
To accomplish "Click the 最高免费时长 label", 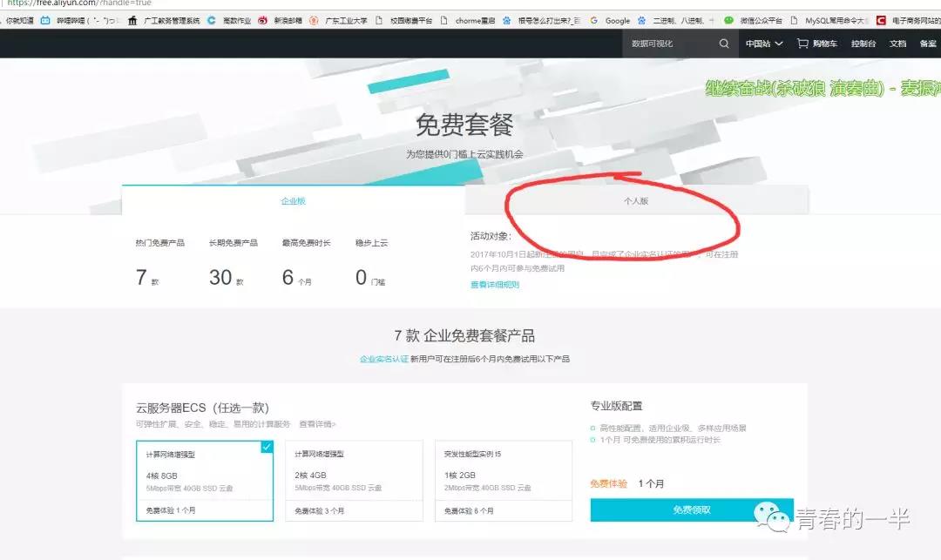I will 306,243.
